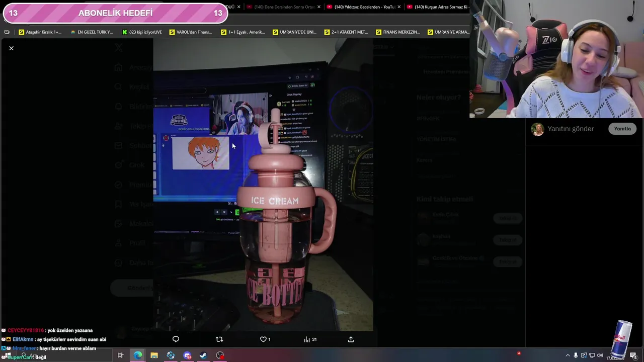Click the reply speech bubble icon under the photo
644x362 pixels.
point(176,339)
